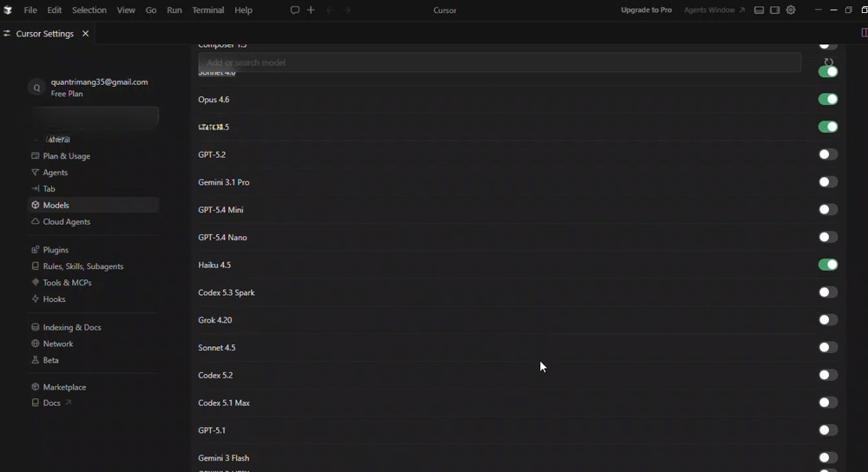868x472 pixels.
Task: Go to Plan & Usage settings
Action: 67,156
